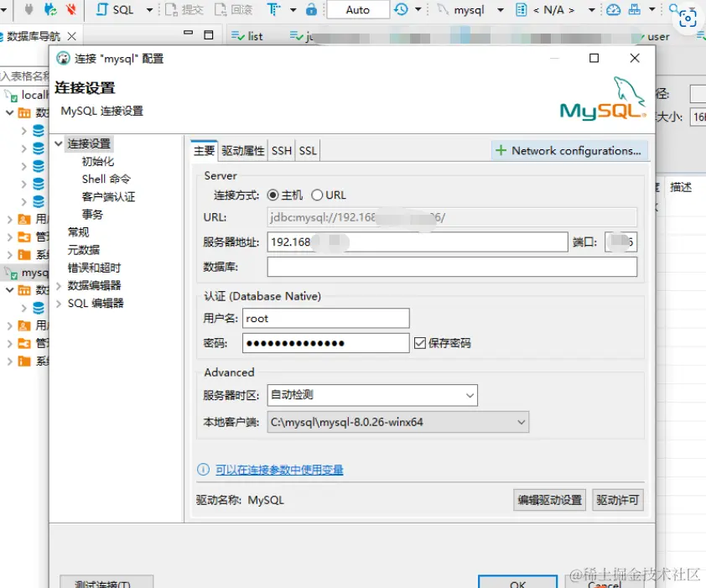Click the 描述 column header in background

(680, 187)
